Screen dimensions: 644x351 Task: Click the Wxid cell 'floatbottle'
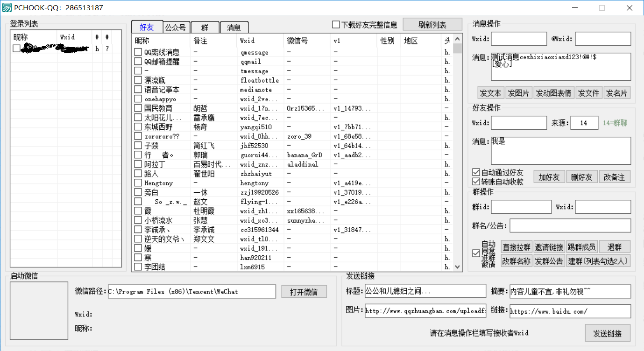pyautogui.click(x=259, y=80)
